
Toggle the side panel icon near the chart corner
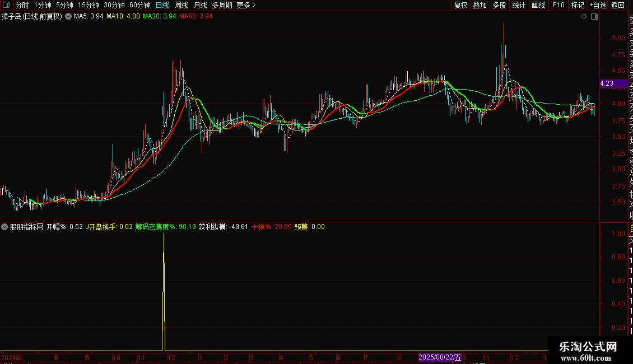pos(594,16)
